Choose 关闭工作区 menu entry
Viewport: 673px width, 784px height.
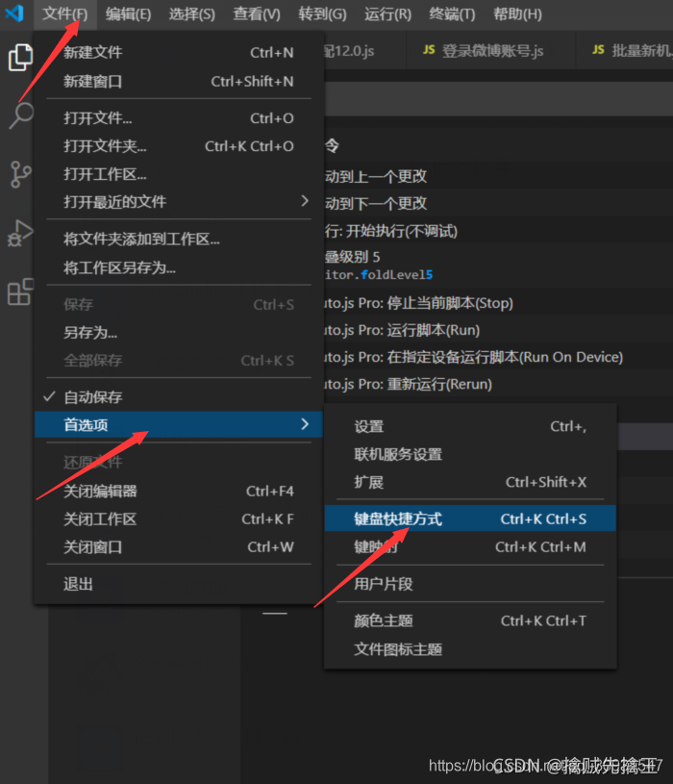click(178, 519)
